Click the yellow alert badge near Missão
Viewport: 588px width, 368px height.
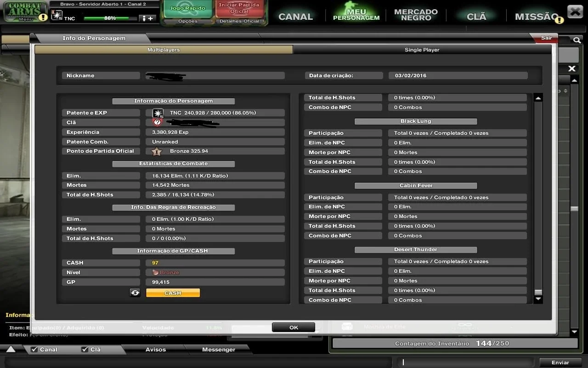(559, 20)
